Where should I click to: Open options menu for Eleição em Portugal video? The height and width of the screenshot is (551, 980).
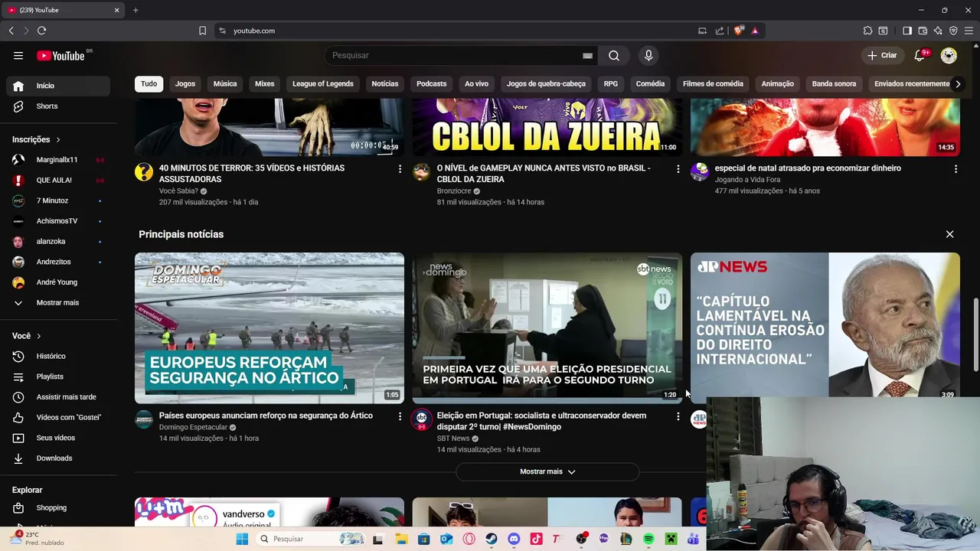click(678, 416)
